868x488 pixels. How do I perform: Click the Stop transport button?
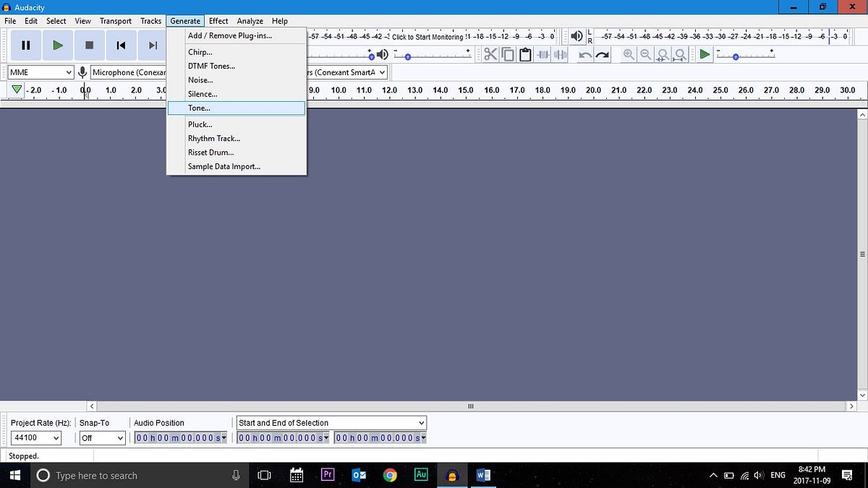[89, 46]
